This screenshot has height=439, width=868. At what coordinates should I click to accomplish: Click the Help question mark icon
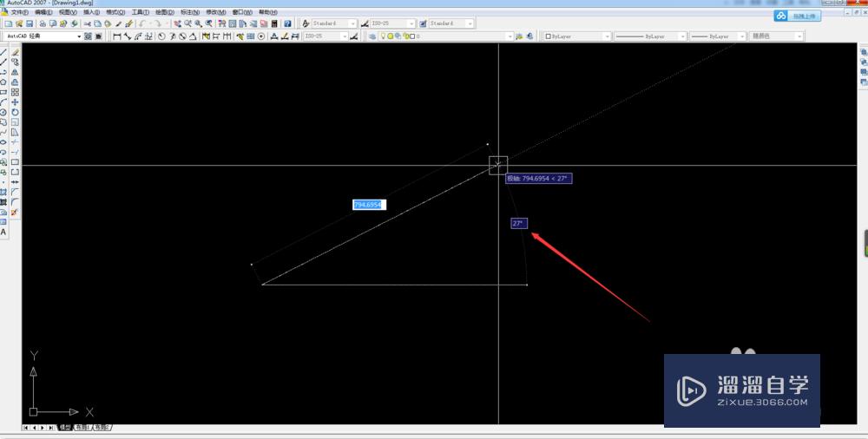coord(287,23)
